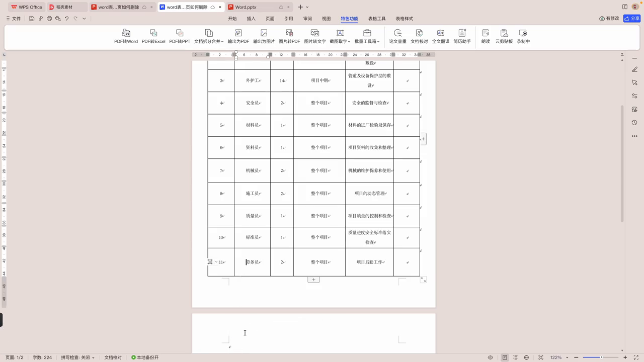Zoom in with the plus button
The image size is (644, 362).
coord(625,357)
